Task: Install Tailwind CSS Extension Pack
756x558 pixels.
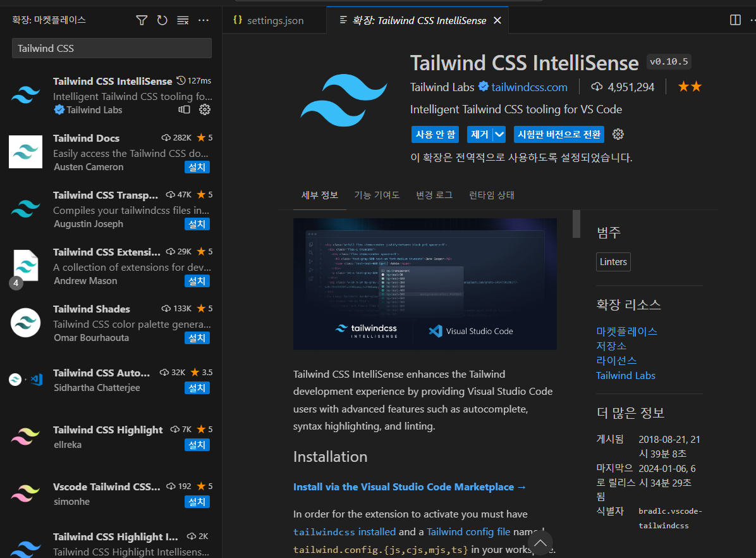Action: coord(197,281)
